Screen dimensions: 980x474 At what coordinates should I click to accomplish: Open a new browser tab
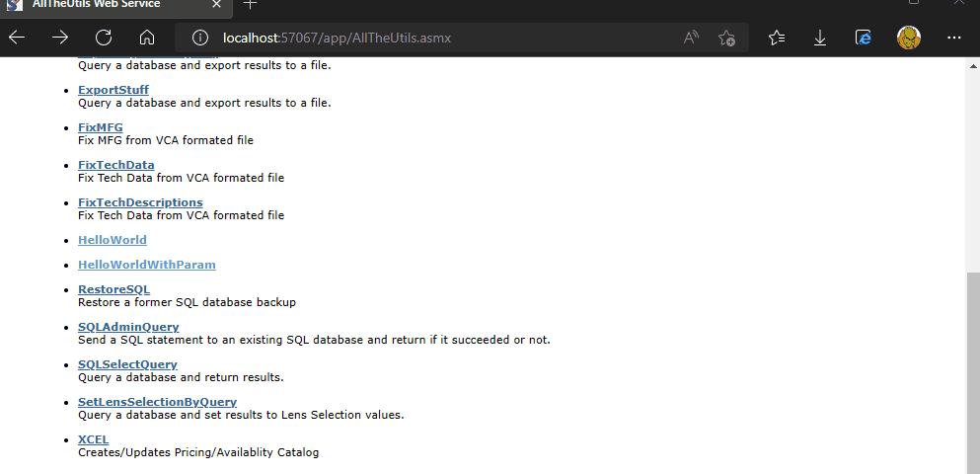[x=250, y=4]
